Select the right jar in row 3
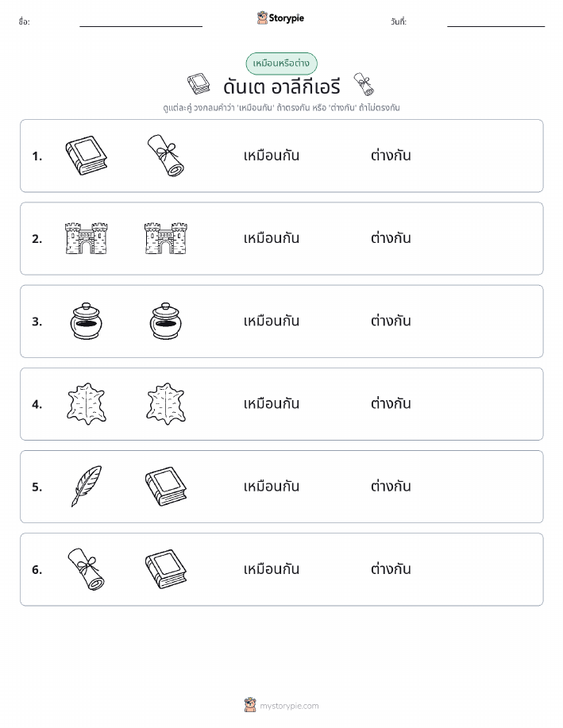Viewport: 563px width, 728px height. click(x=166, y=321)
